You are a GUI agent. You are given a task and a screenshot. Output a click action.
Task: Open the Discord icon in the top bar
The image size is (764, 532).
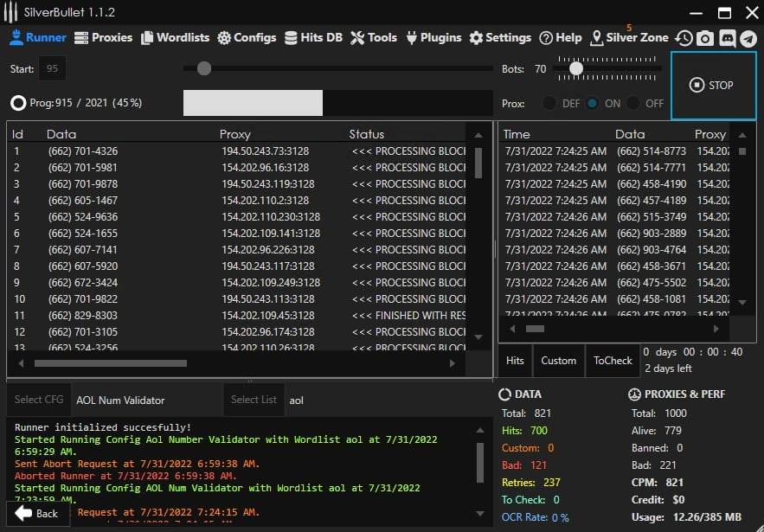pyautogui.click(x=727, y=38)
